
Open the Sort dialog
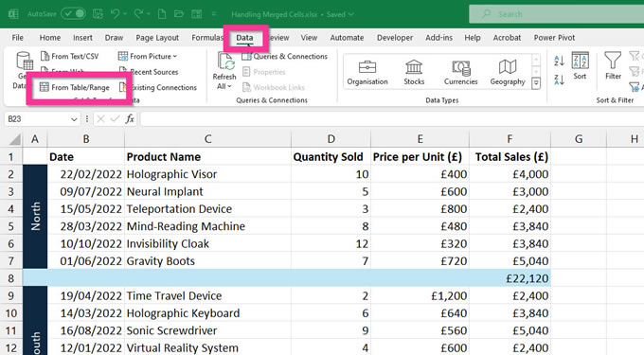(580, 65)
